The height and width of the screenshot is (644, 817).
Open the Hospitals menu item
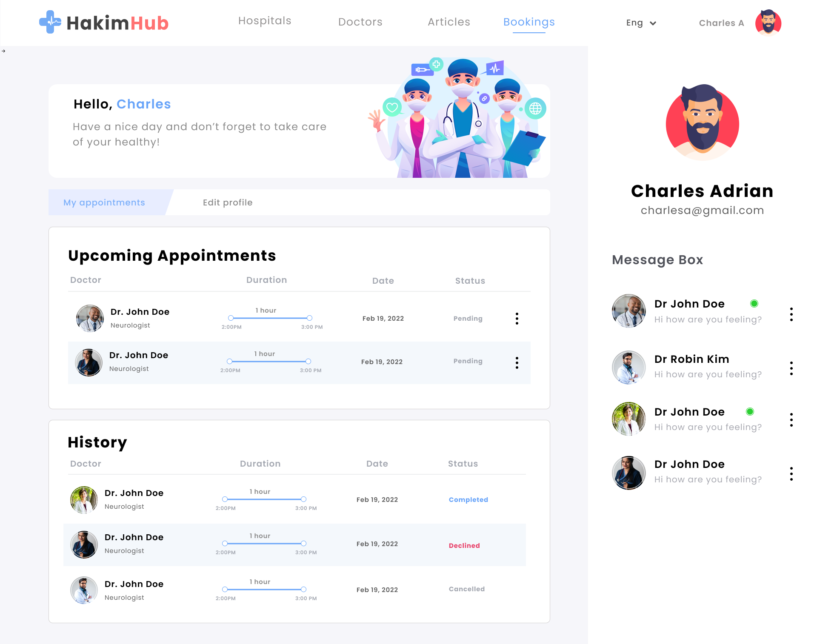point(265,21)
